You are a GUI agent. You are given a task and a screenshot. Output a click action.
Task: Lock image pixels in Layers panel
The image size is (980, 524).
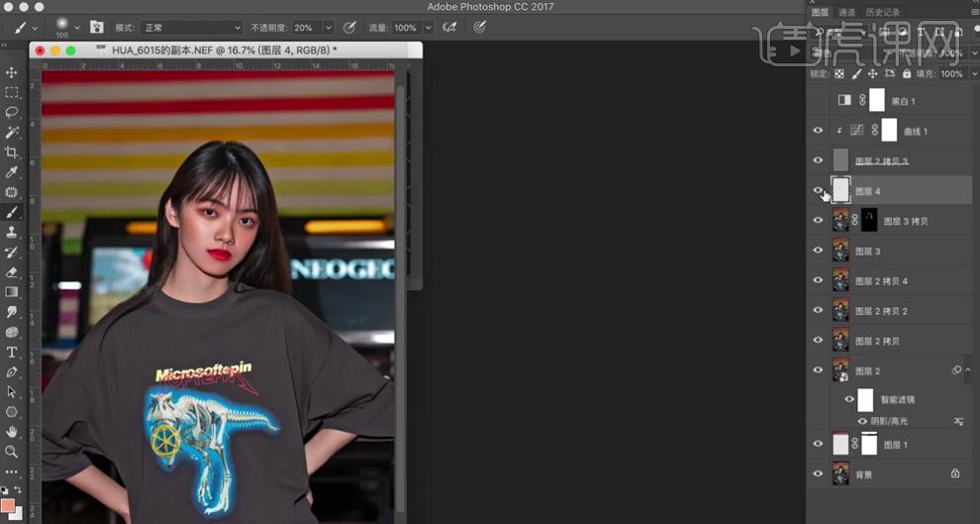856,73
